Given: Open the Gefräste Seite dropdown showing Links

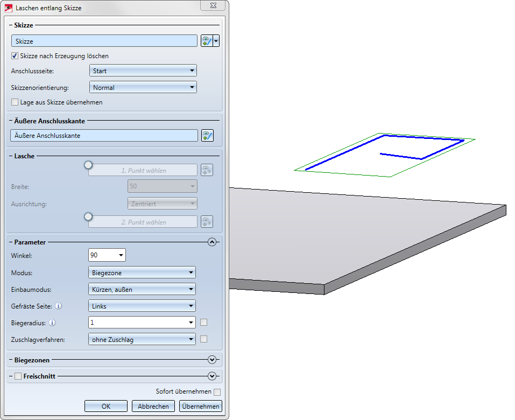Looking at the screenshot, I should [x=142, y=306].
